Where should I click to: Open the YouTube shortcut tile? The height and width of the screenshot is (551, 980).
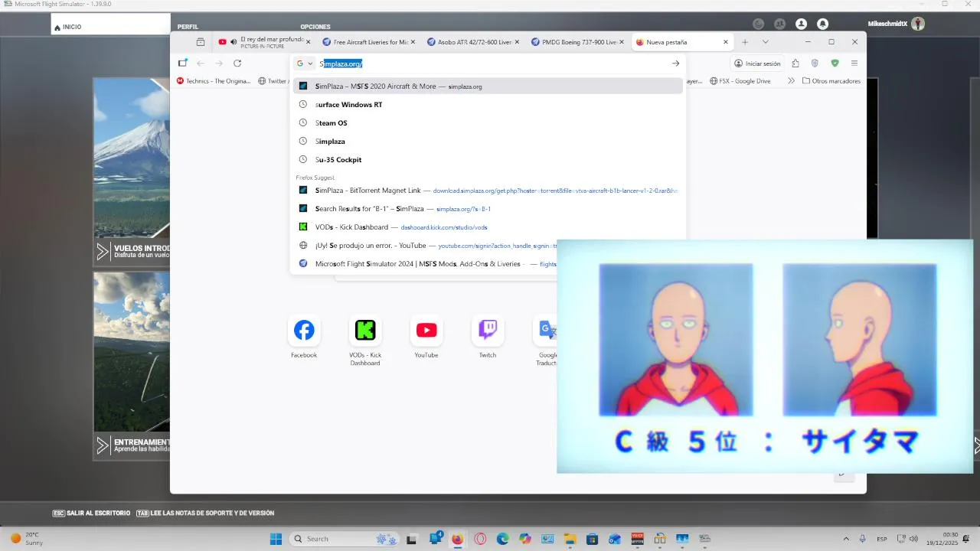[x=426, y=337]
